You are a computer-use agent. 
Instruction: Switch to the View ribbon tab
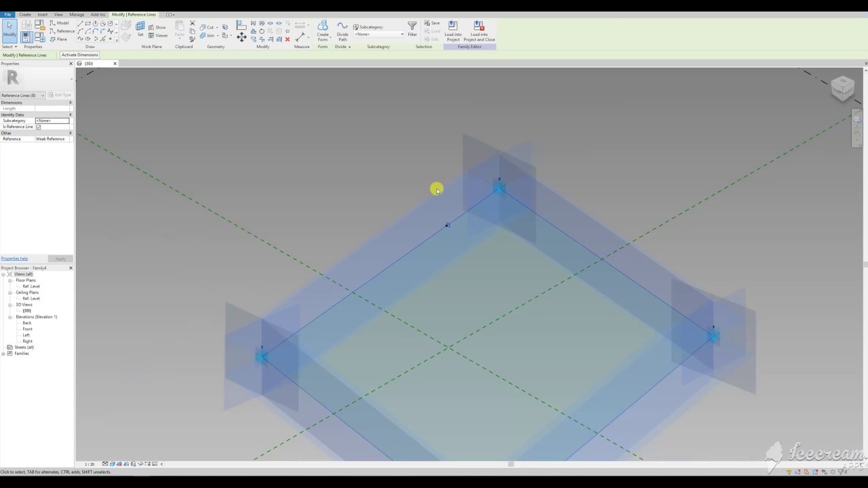(x=58, y=14)
